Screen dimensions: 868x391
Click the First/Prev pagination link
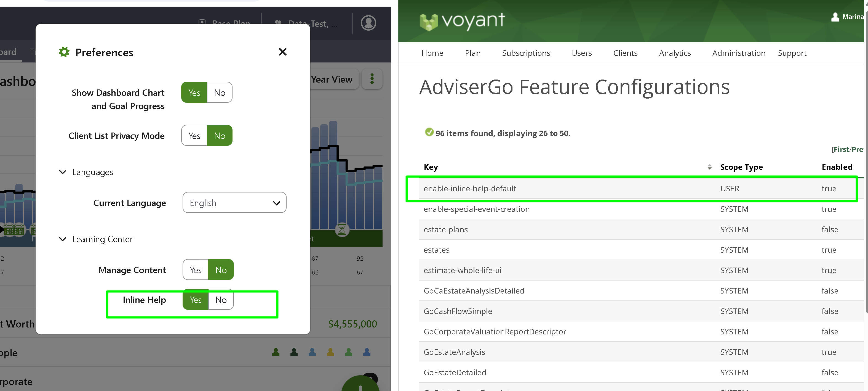point(848,149)
